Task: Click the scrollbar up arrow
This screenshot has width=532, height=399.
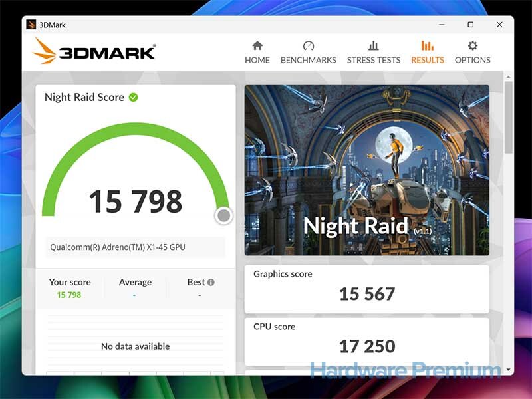Action: point(508,77)
